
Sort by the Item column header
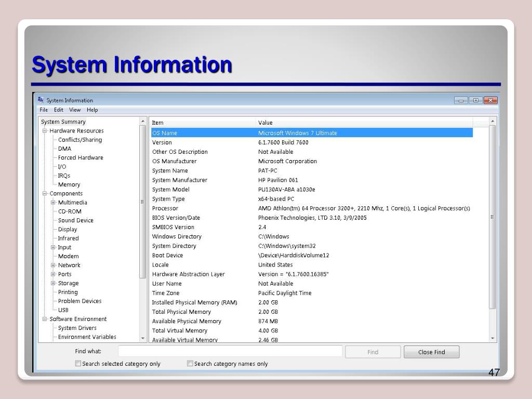click(x=203, y=123)
